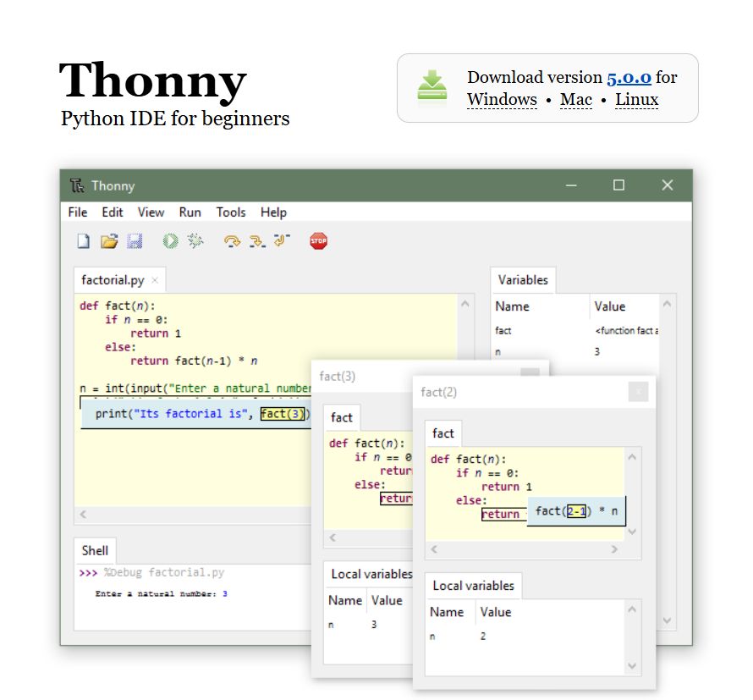Image resolution: width=753 pixels, height=700 pixels.
Task: Select the fact tab in fact(3) window
Action: tap(342, 417)
